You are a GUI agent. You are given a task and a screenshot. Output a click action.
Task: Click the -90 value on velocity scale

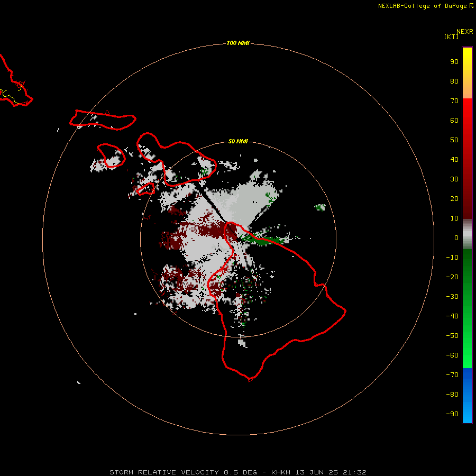pos(452,414)
